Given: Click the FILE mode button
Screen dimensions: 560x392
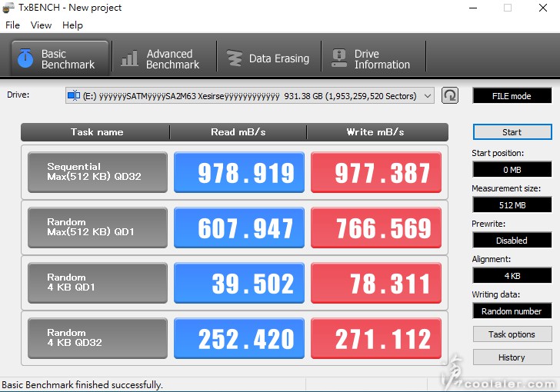Looking at the screenshot, I should tap(512, 95).
